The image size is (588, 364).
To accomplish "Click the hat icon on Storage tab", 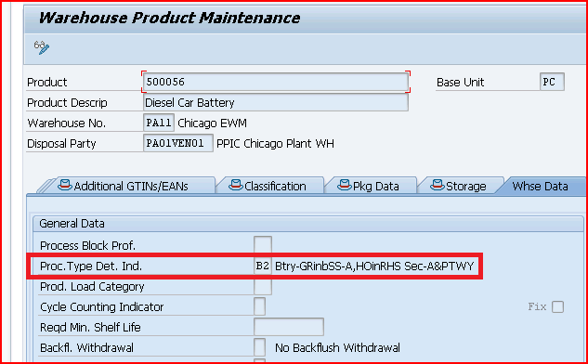I will pyautogui.click(x=438, y=185).
